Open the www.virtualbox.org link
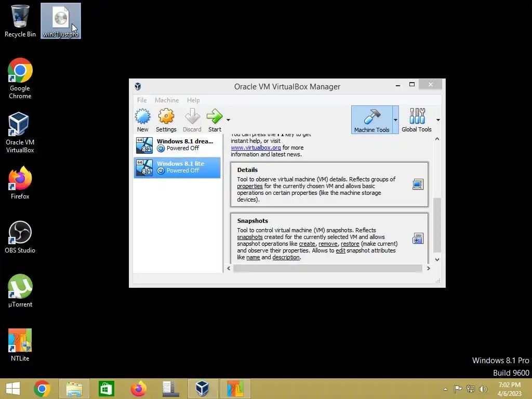Image resolution: width=532 pixels, height=399 pixels. (x=256, y=148)
